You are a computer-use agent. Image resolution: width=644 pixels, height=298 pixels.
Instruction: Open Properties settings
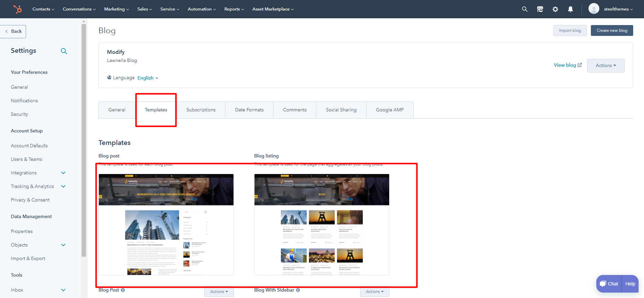pos(22,231)
